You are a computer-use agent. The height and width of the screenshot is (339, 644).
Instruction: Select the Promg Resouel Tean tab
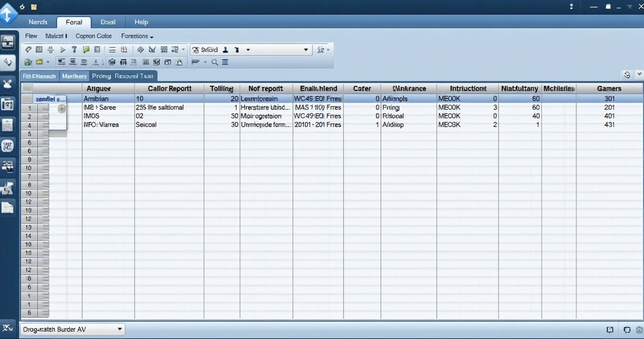tap(123, 75)
